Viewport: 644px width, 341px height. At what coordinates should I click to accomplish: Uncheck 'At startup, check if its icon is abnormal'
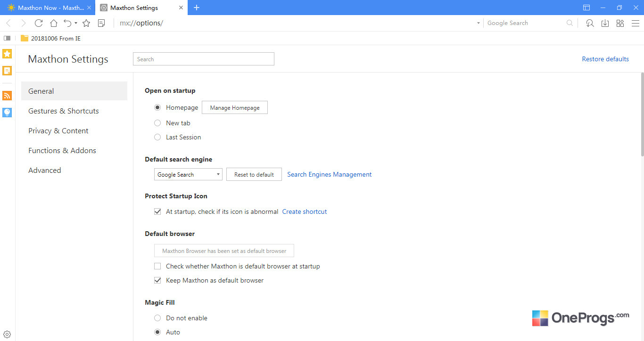pyautogui.click(x=157, y=211)
